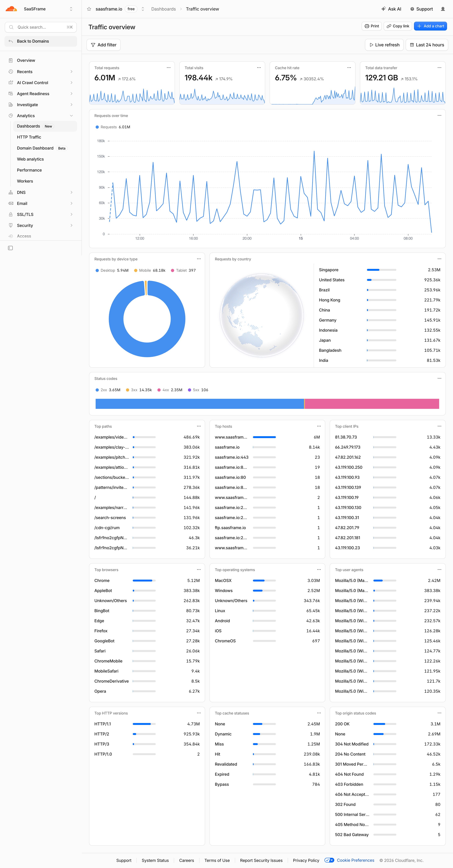Click Singapore country progress bar
The width and height of the screenshot is (453, 868).
coord(382,270)
